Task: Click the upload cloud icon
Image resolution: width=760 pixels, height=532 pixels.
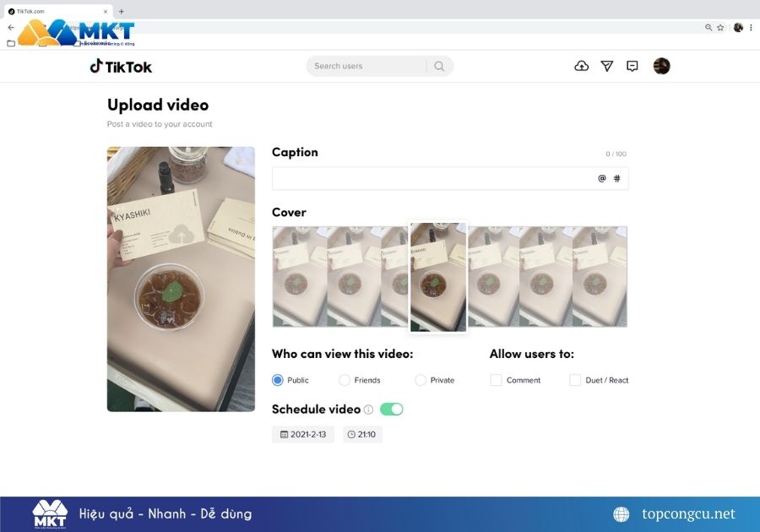Action: [x=581, y=66]
